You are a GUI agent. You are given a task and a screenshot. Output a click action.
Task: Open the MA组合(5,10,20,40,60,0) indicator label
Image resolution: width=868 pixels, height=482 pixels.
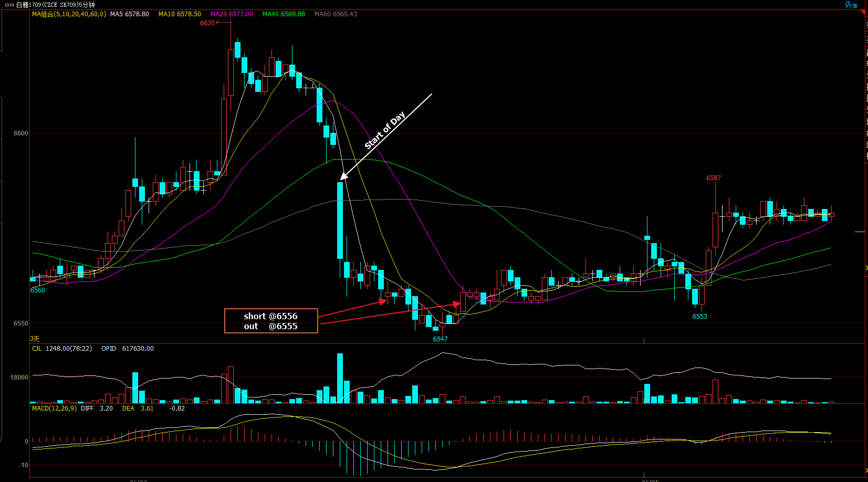pyautogui.click(x=69, y=14)
